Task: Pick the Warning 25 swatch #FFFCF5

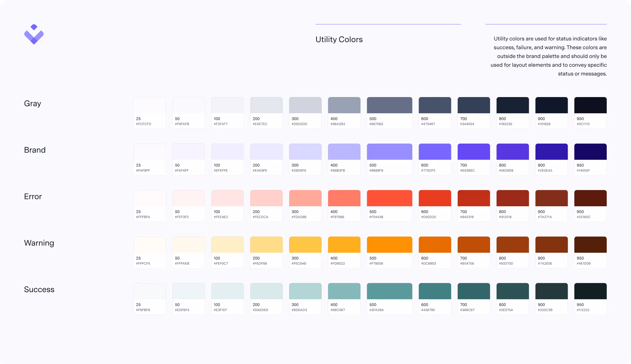Action: click(150, 252)
